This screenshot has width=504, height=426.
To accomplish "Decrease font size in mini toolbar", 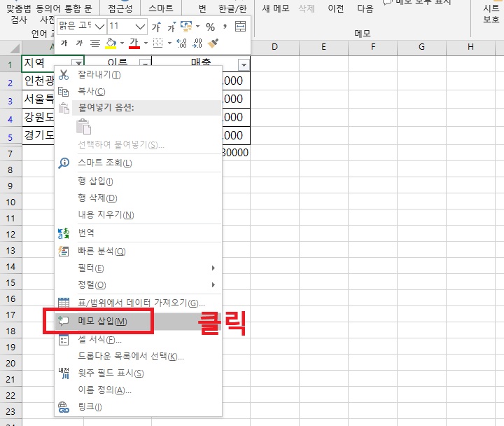I will (x=171, y=27).
